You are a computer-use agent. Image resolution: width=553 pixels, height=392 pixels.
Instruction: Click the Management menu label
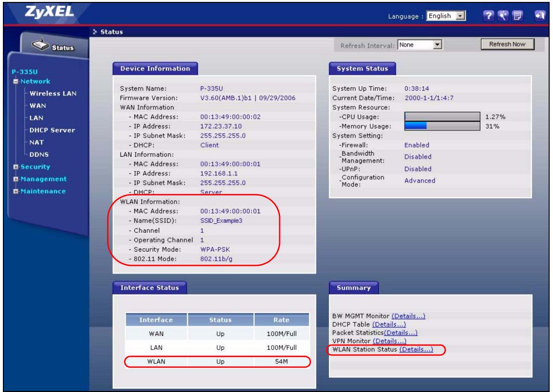tap(43, 179)
